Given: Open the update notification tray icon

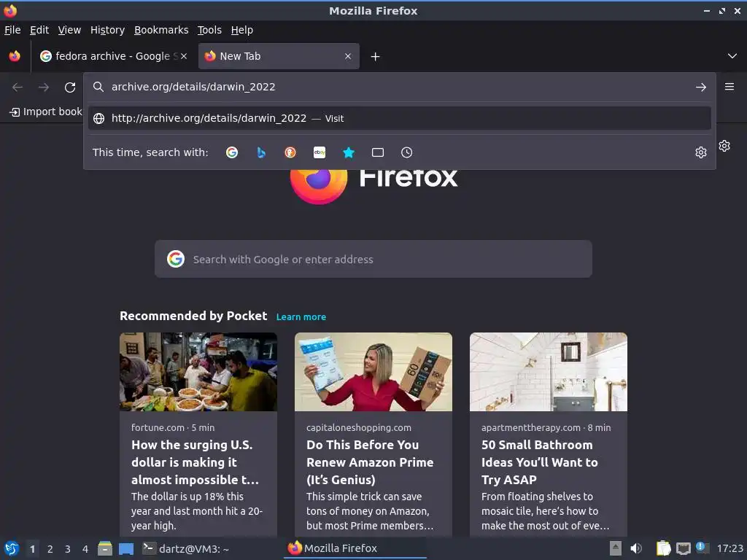Looking at the screenshot, I should click(703, 547).
